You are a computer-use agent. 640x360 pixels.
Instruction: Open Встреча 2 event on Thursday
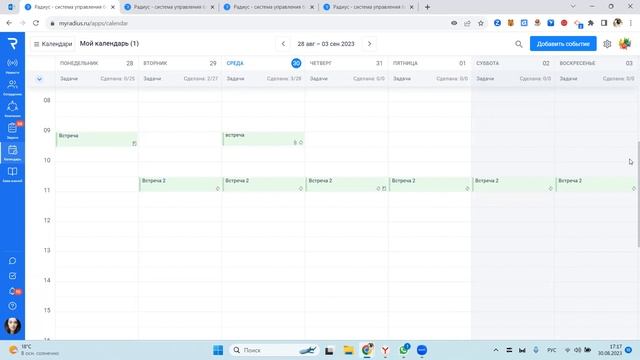[347, 184]
